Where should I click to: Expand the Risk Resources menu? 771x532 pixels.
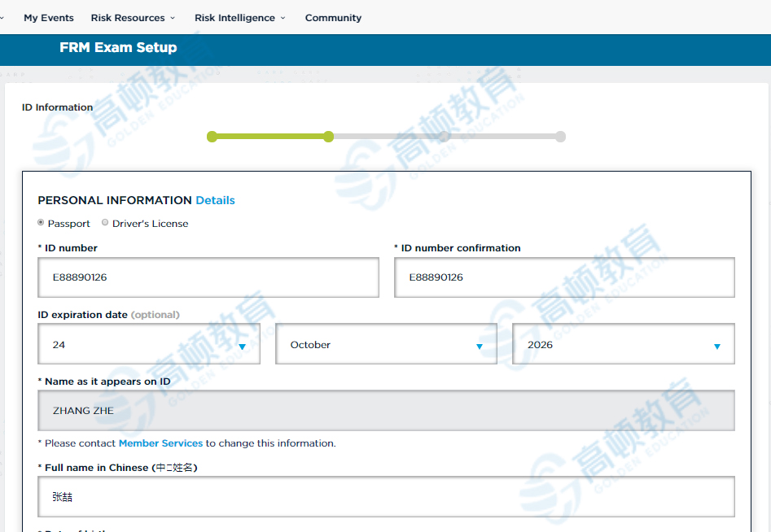(x=133, y=18)
